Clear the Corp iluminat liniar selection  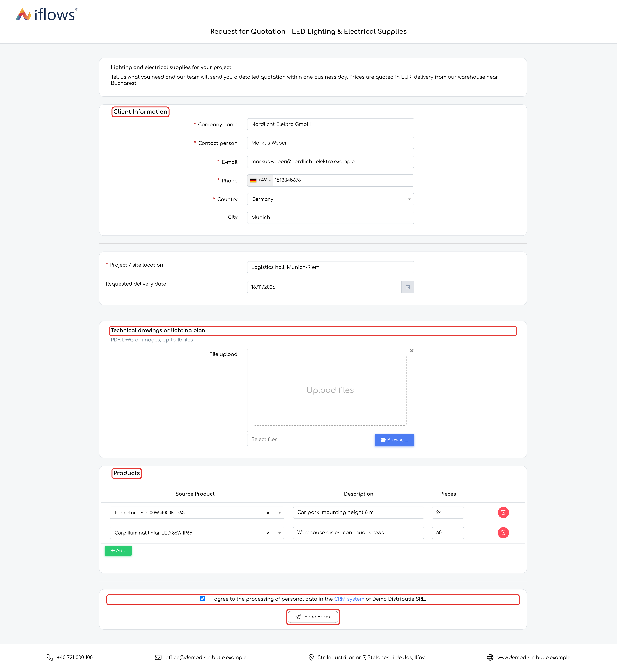[x=268, y=533]
